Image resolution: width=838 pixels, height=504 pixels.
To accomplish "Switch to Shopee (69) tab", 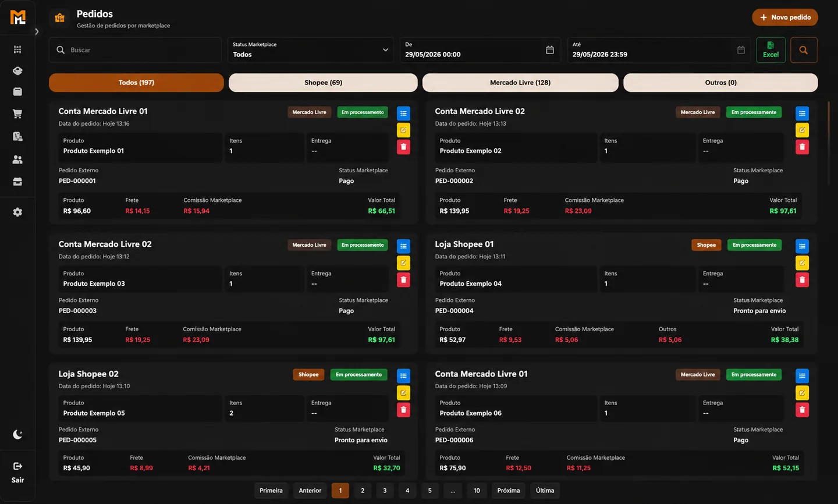I will coord(323,83).
